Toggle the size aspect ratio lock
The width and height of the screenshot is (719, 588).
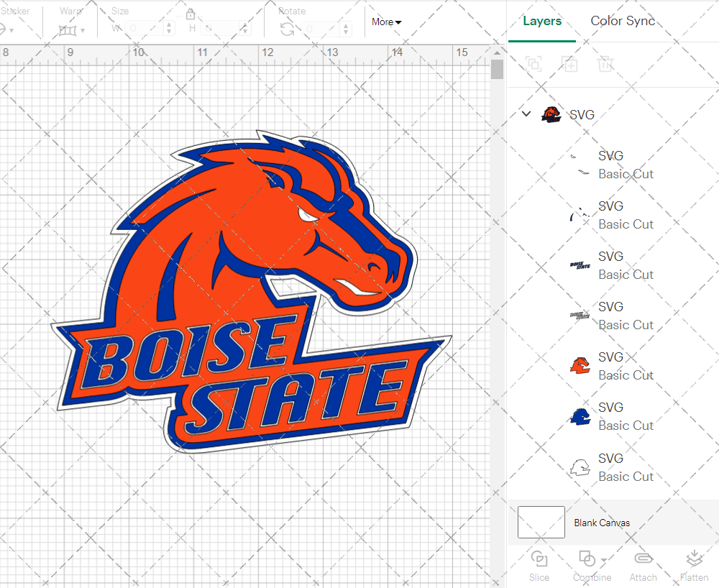click(191, 14)
